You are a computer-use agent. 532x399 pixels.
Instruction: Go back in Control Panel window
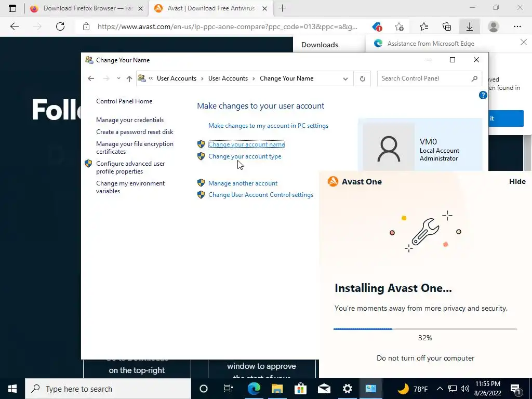pos(91,78)
